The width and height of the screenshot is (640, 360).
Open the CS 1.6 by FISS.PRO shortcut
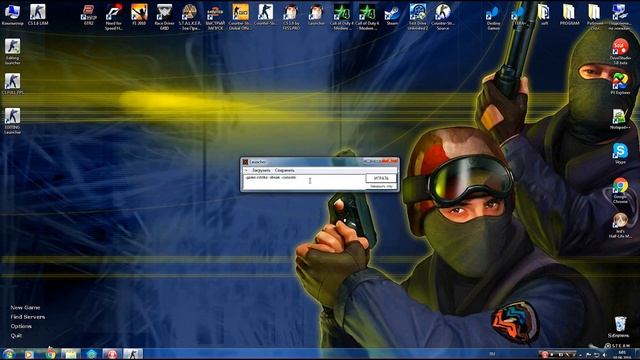coord(291,16)
